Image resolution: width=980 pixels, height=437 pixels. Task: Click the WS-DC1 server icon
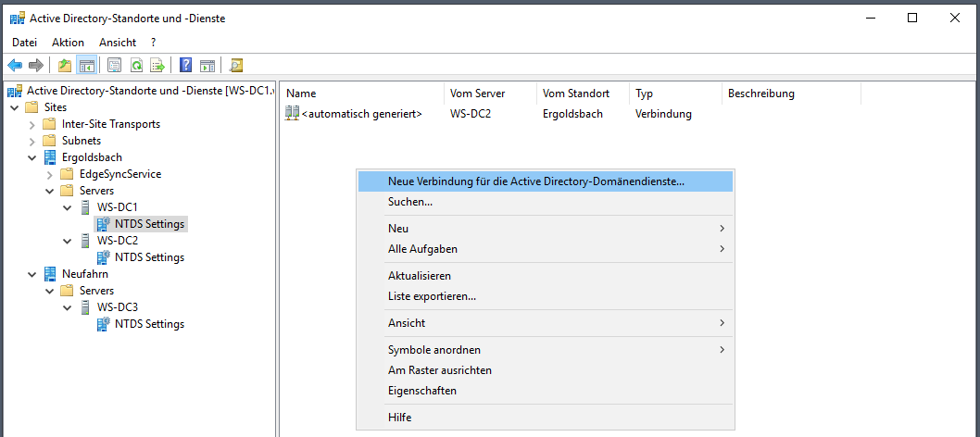[x=85, y=207]
